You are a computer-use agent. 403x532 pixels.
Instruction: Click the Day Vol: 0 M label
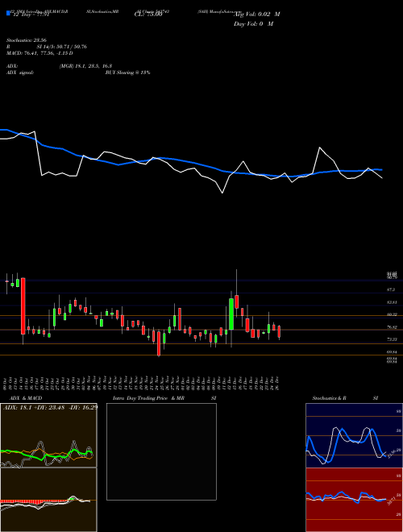tap(253, 24)
